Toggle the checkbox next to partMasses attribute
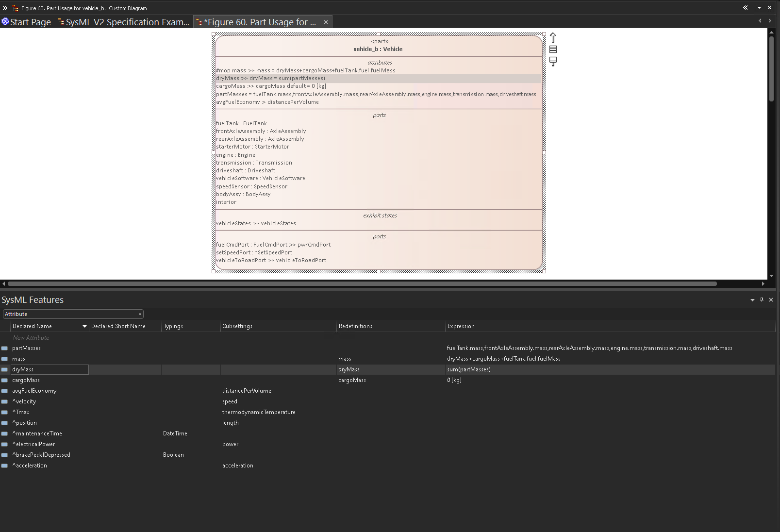 tap(4, 348)
